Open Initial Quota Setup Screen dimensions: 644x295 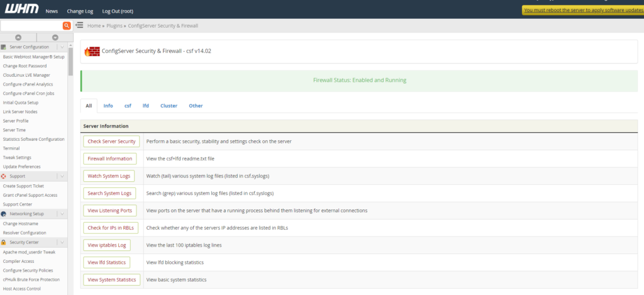[21, 103]
